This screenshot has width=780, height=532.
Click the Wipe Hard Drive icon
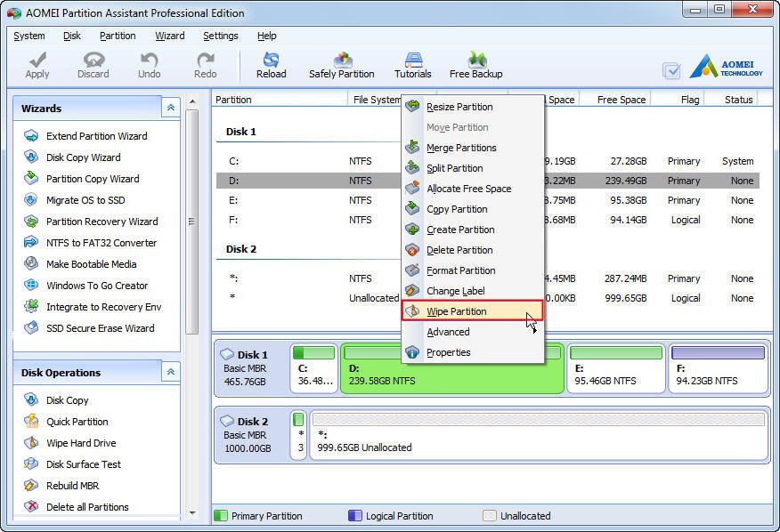[x=31, y=443]
